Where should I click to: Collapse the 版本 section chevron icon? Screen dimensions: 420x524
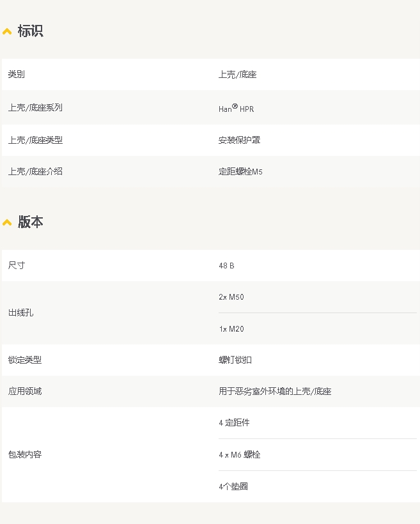click(x=7, y=222)
